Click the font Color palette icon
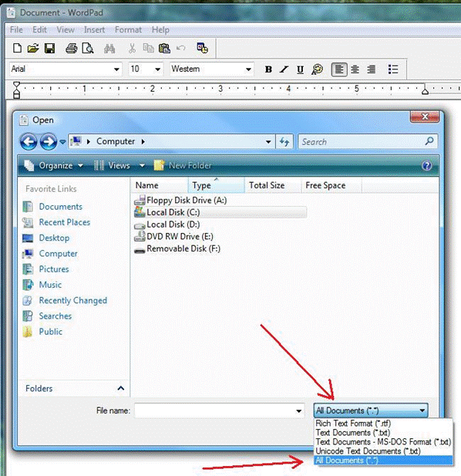Image resolution: width=461 pixels, height=476 pixels. (x=317, y=69)
